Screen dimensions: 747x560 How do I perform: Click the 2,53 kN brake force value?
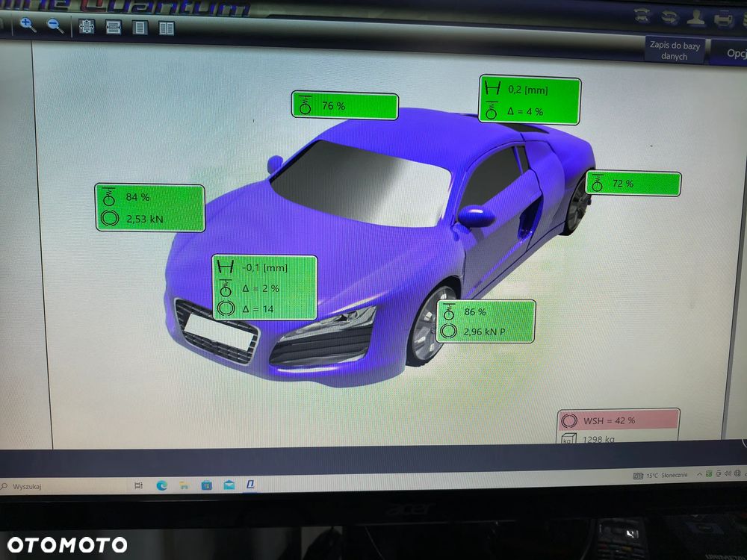pos(144,219)
